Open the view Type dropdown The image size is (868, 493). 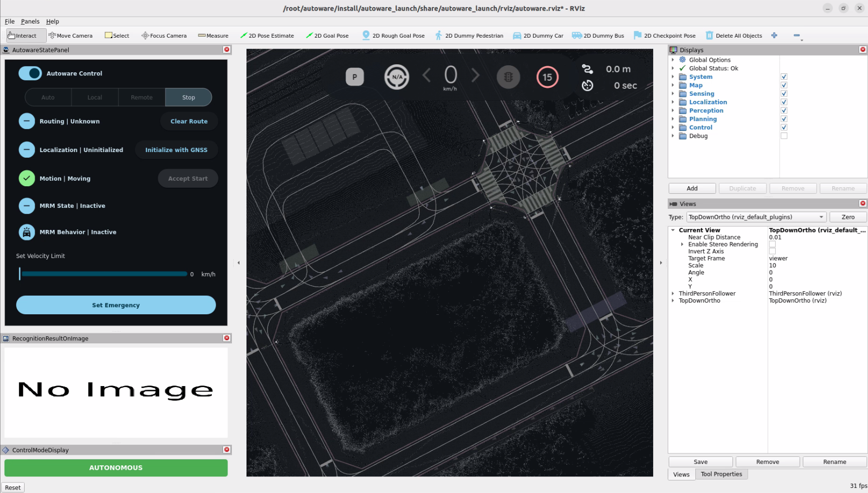pos(756,217)
